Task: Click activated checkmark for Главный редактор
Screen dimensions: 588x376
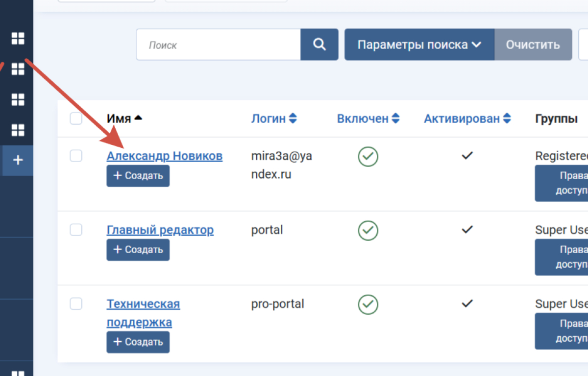Action: point(467,230)
